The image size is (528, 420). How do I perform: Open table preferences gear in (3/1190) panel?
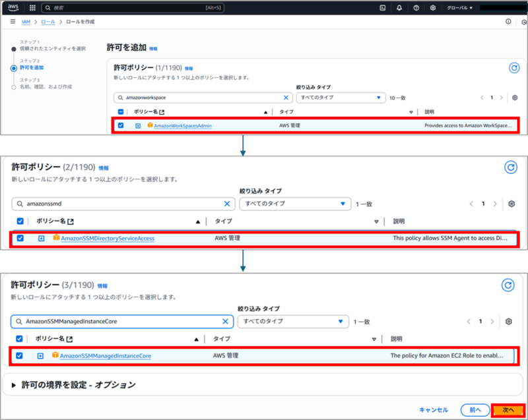(508, 322)
